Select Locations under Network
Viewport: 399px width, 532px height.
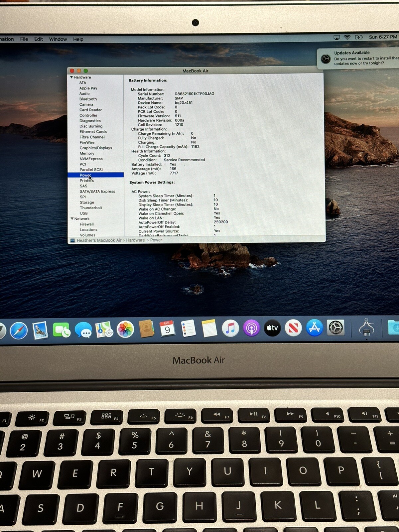click(88, 230)
